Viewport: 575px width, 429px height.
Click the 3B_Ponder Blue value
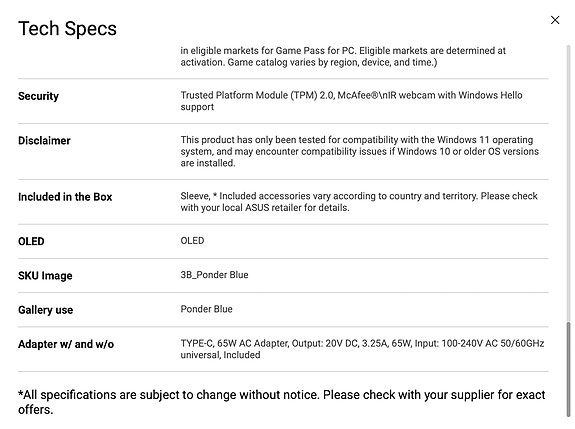coord(215,275)
